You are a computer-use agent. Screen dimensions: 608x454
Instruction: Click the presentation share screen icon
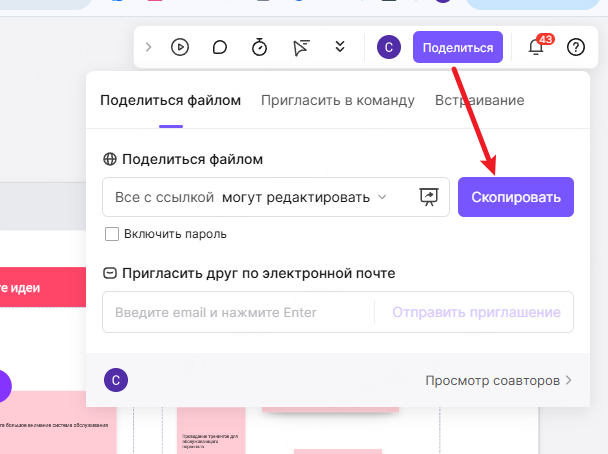(429, 197)
